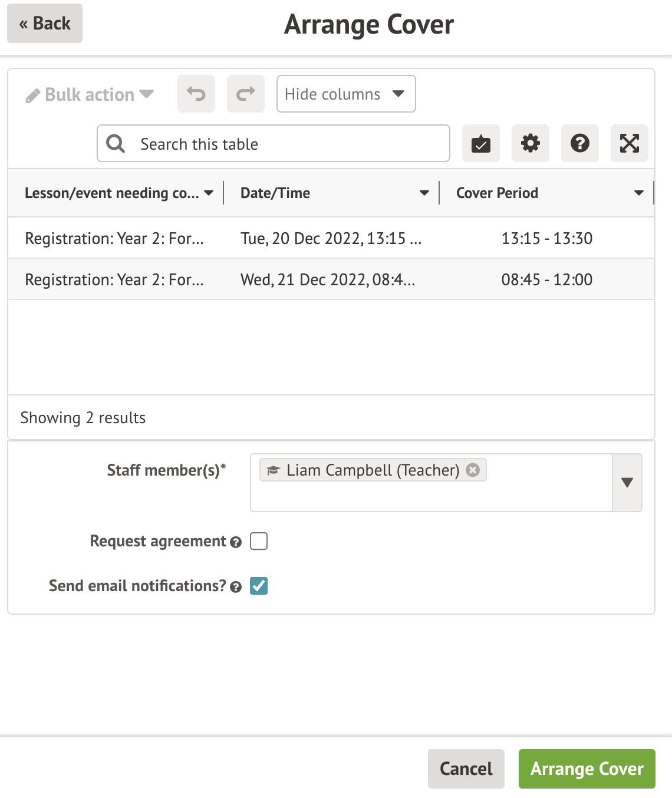The image size is (672, 798).
Task: Remove Liam Campbell from staff members
Action: pos(473,470)
